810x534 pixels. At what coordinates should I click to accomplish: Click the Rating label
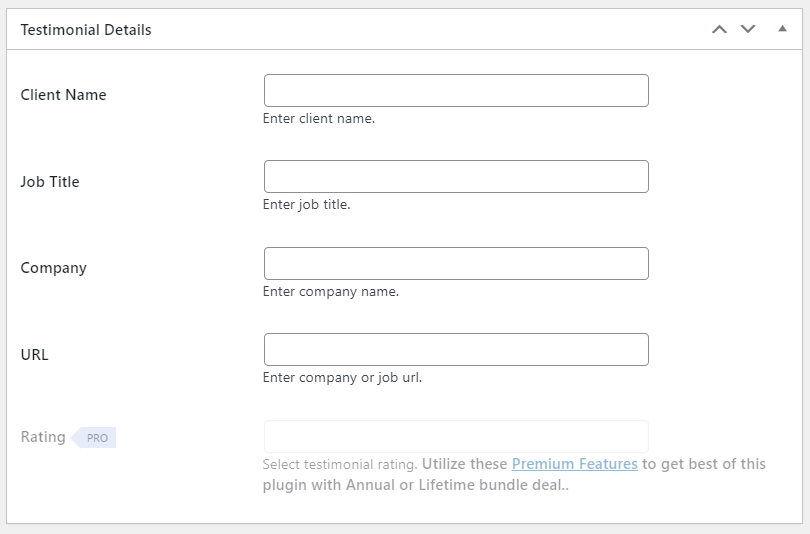43,437
